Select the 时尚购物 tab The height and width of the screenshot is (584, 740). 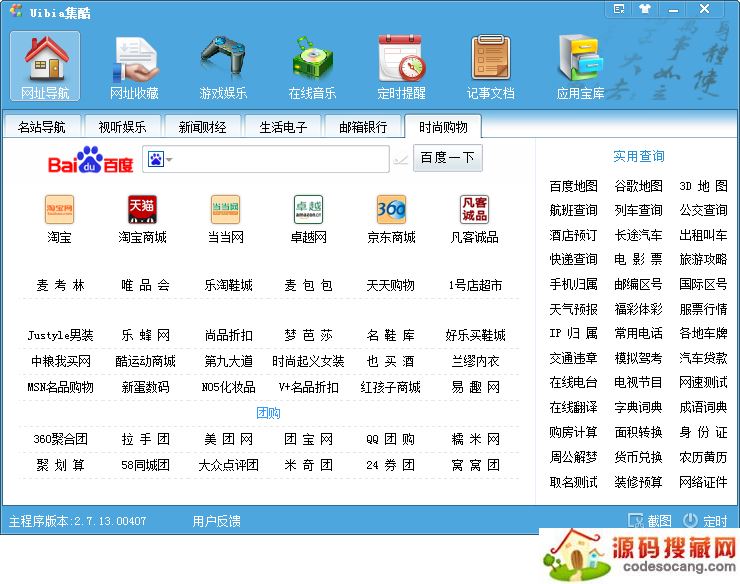tap(443, 127)
